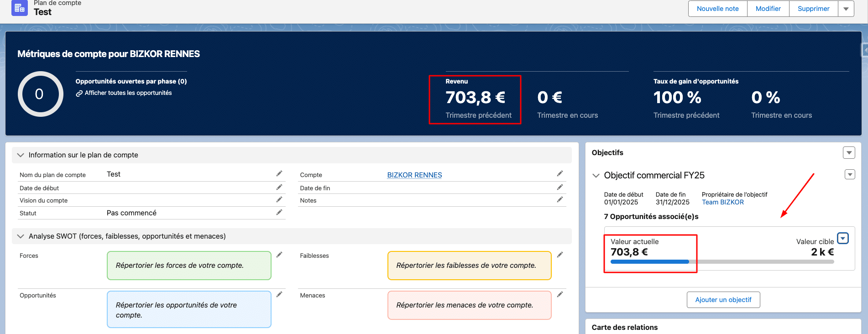Collapse Objectif commercial FY25 chevron

(x=596, y=176)
